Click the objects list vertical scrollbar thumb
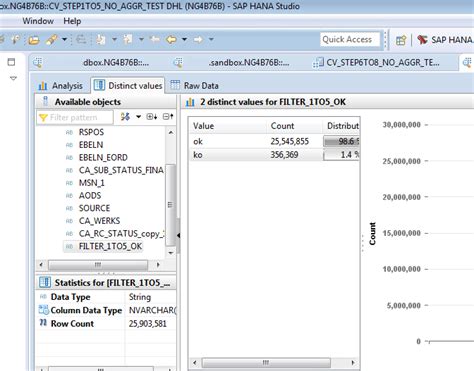 (170, 205)
